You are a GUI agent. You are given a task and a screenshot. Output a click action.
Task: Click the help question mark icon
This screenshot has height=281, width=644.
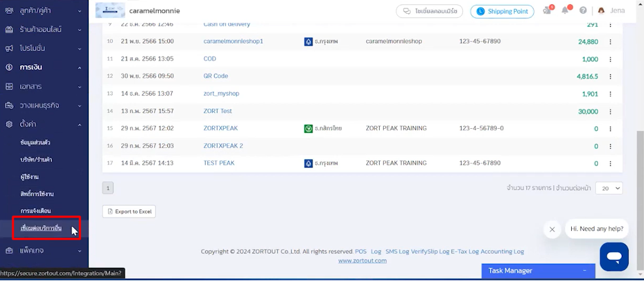[583, 11]
